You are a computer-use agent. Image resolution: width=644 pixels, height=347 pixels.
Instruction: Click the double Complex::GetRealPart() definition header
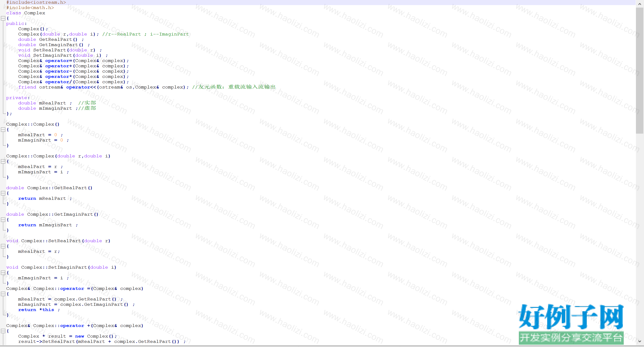pyautogui.click(x=49, y=188)
